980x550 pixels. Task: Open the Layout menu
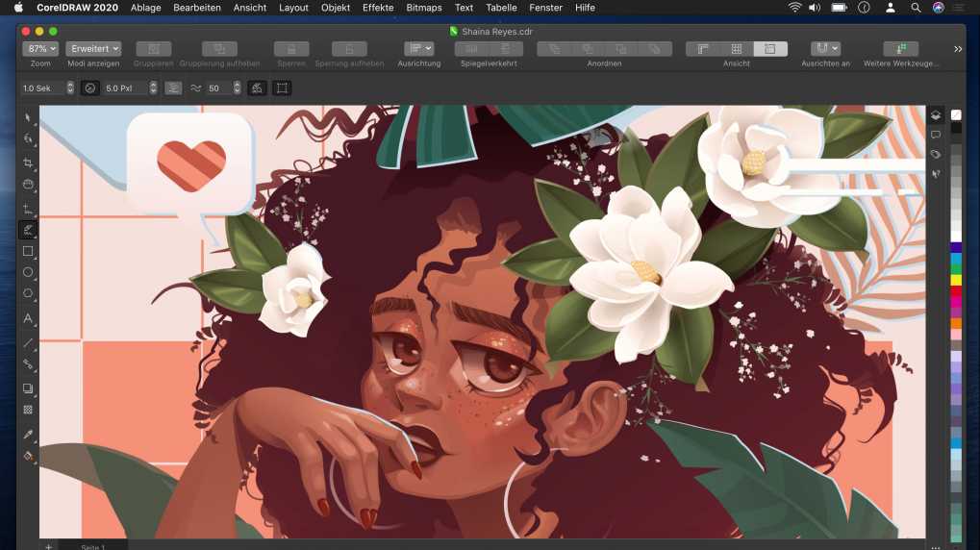pos(293,8)
